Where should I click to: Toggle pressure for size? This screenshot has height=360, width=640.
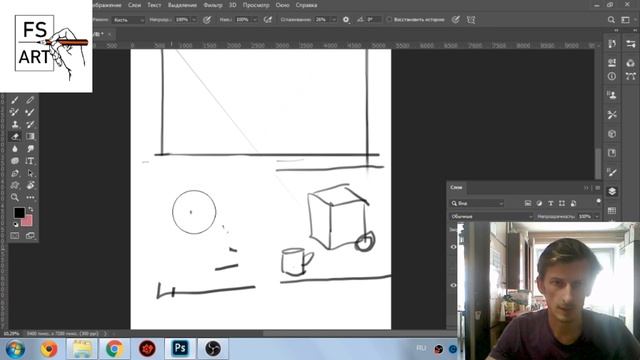point(456,20)
